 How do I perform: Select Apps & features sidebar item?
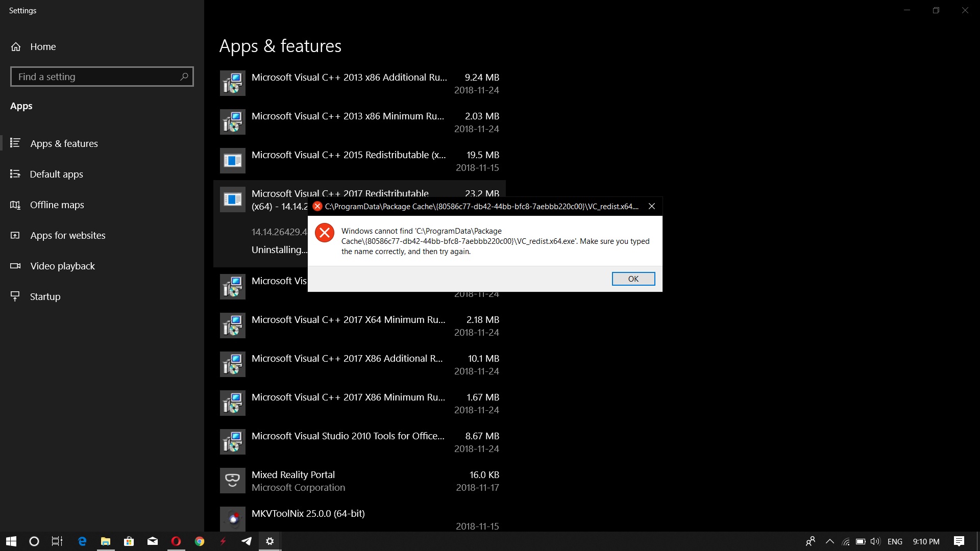tap(64, 143)
